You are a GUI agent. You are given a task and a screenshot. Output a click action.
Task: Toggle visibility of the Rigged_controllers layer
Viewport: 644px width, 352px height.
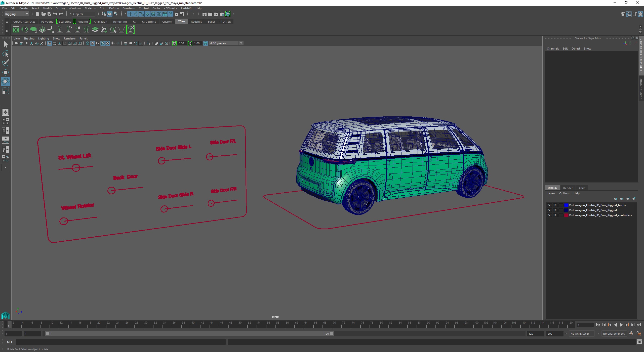[x=549, y=215]
